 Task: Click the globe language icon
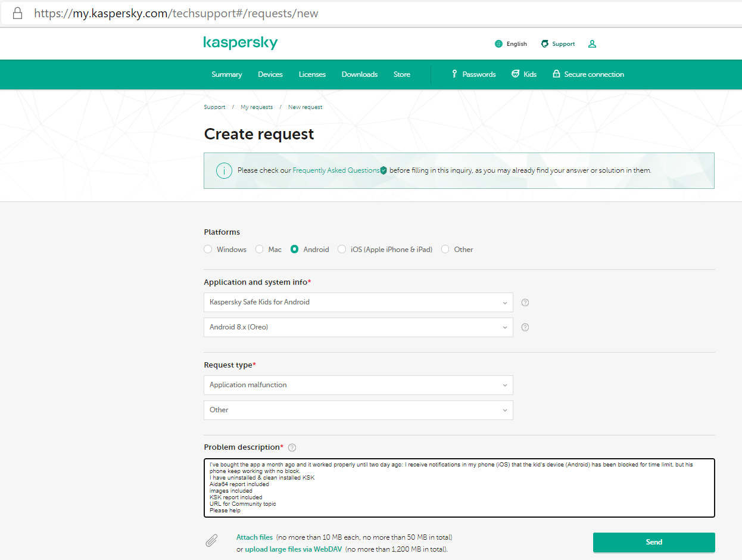pos(498,44)
